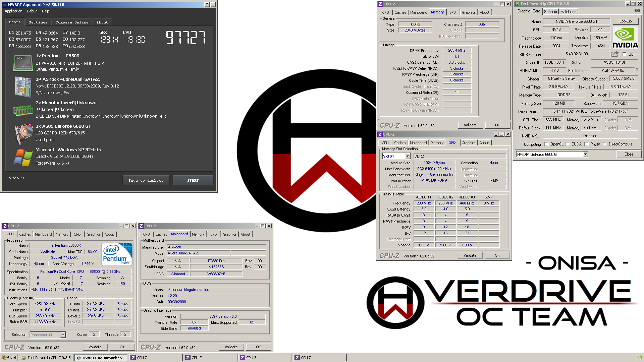Switch to HWBOT Aquamark from the taskbar

[101, 358]
